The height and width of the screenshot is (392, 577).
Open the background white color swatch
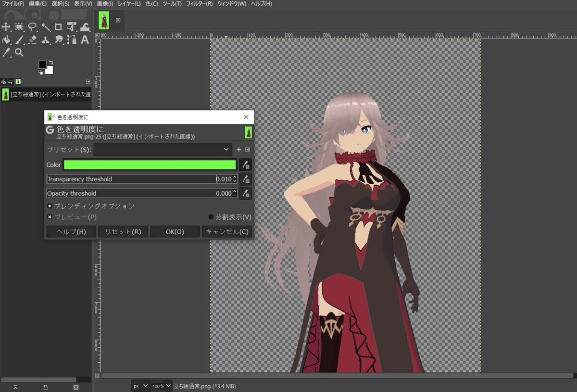(50, 71)
